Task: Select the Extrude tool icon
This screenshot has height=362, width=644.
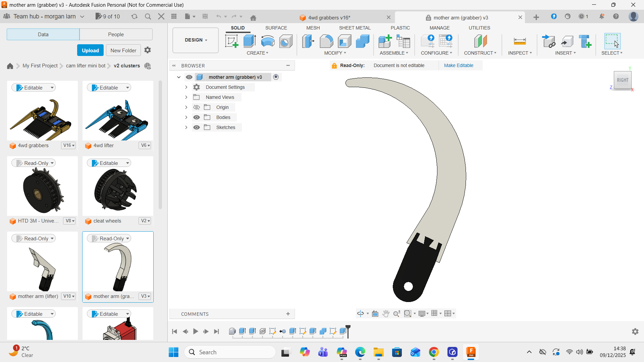Action: click(x=250, y=41)
